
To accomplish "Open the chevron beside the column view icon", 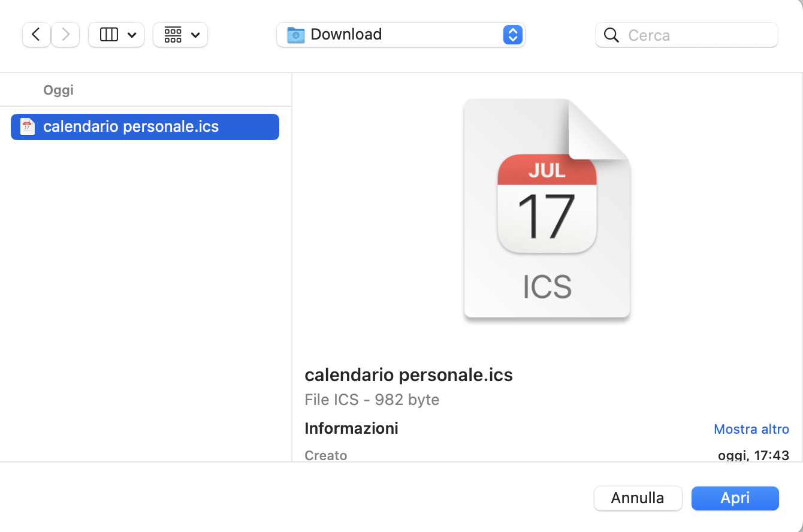I will click(132, 35).
